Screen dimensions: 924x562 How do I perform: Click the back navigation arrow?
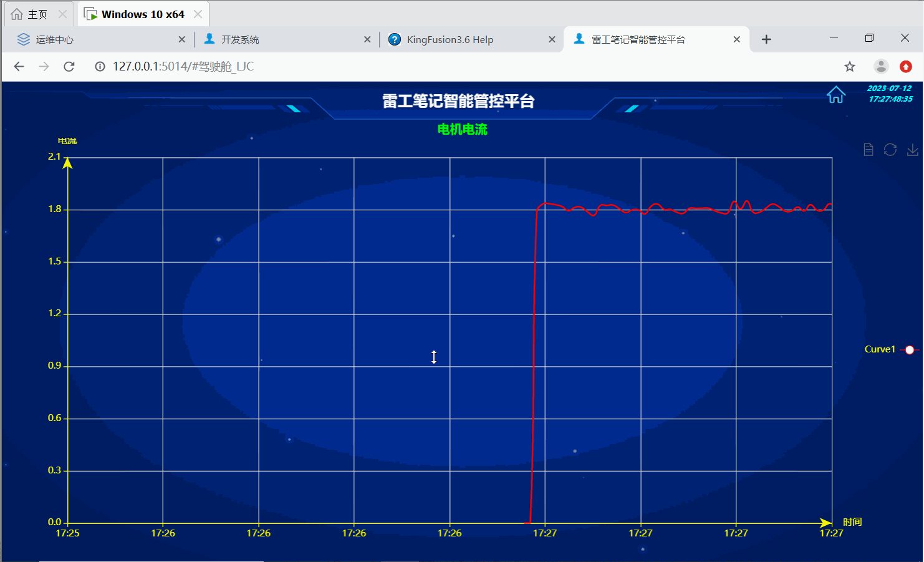point(19,66)
